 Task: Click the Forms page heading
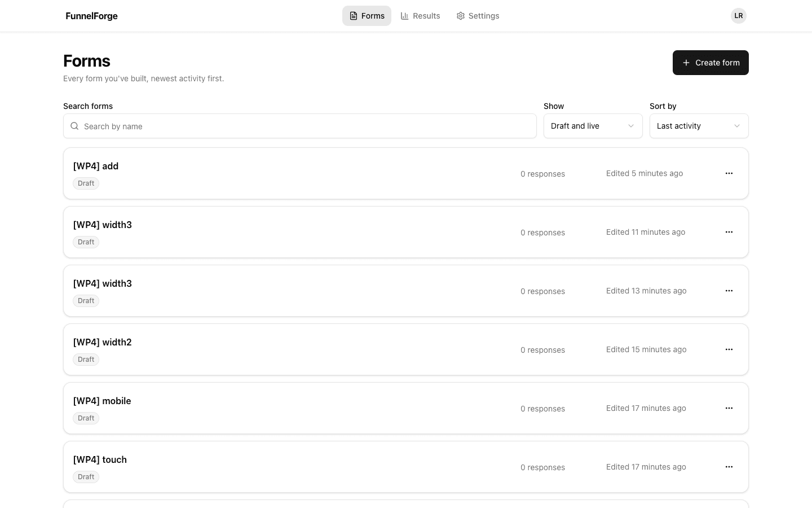(x=87, y=61)
